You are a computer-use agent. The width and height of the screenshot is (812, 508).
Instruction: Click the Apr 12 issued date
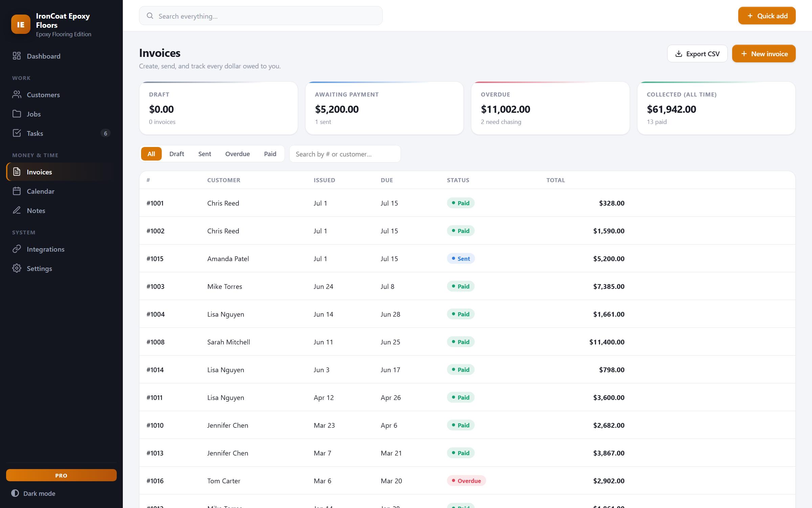(x=323, y=397)
